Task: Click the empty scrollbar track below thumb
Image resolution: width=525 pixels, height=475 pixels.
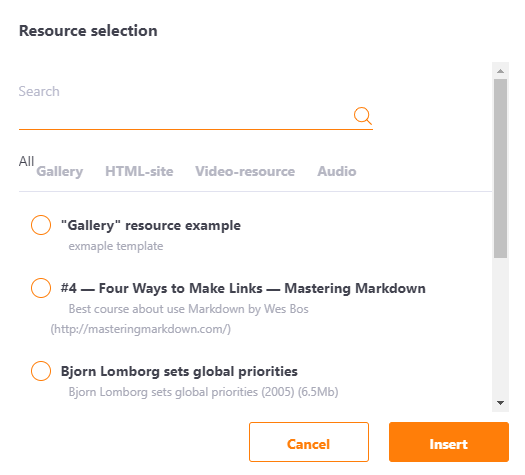Action: (x=501, y=326)
